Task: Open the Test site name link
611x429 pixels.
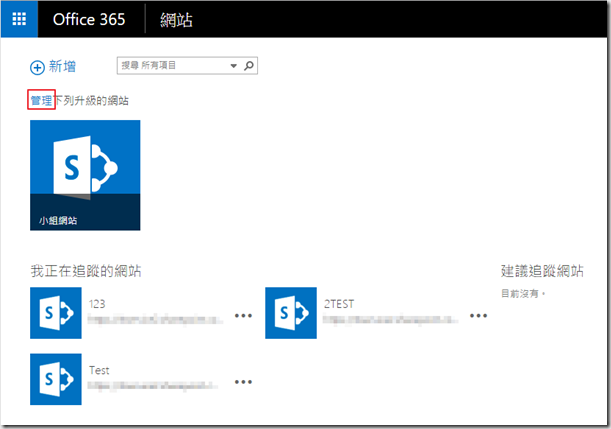Action: coord(99,370)
